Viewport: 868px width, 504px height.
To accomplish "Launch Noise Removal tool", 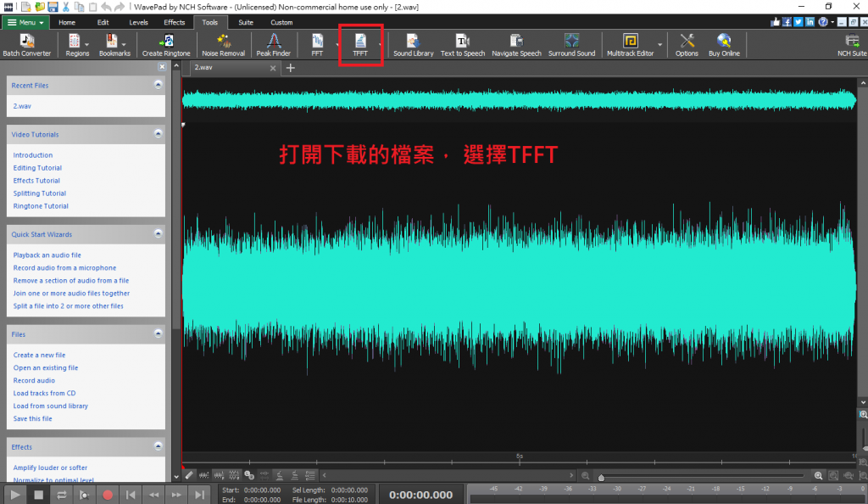I will tap(223, 45).
